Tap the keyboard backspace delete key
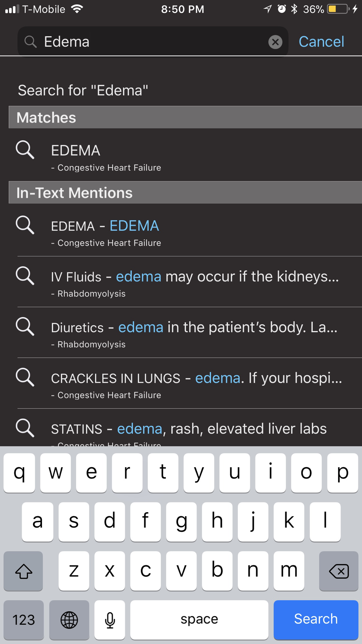 [x=339, y=571]
